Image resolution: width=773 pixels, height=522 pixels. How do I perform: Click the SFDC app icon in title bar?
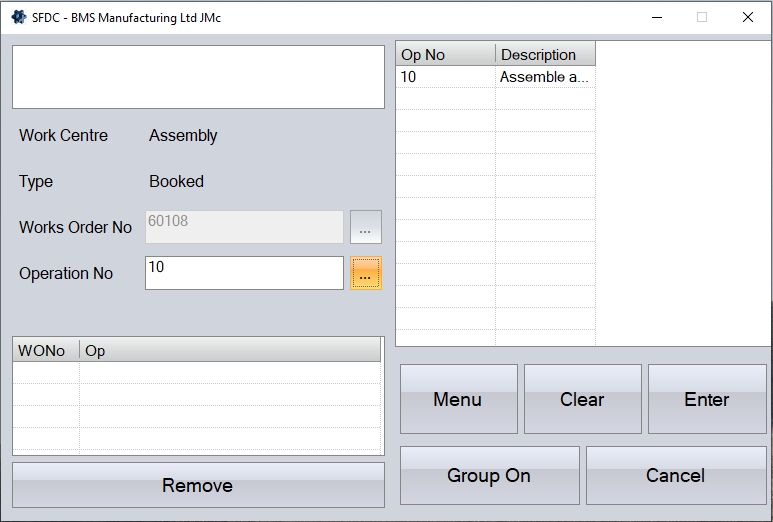(x=18, y=17)
